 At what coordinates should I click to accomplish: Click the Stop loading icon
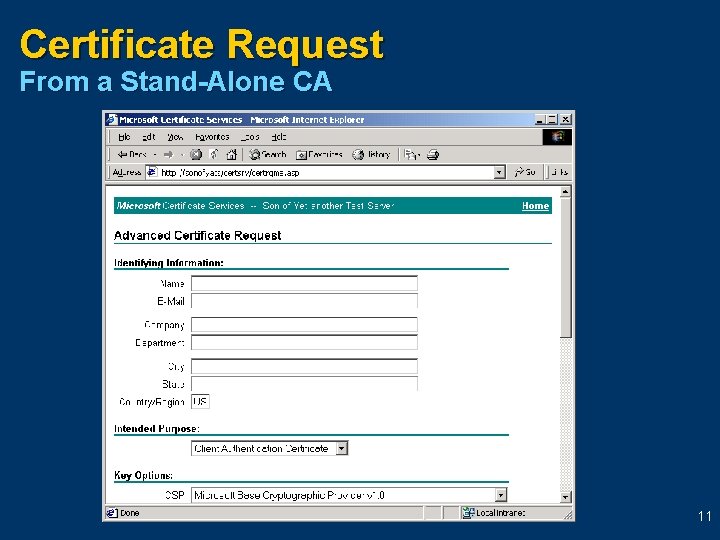pyautogui.click(x=196, y=155)
